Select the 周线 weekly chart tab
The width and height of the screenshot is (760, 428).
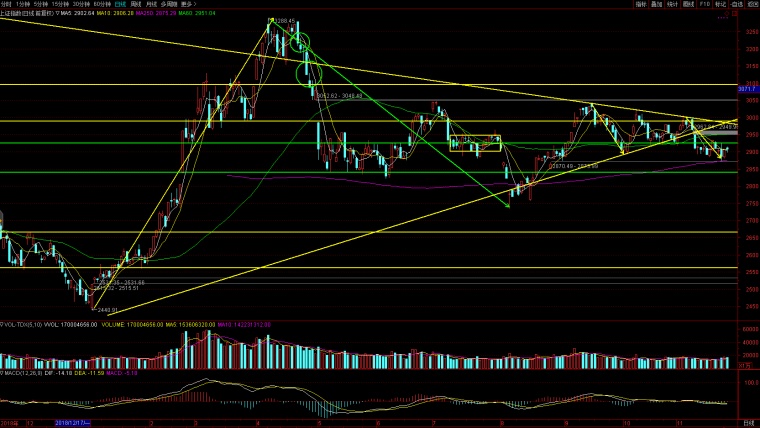136,4
